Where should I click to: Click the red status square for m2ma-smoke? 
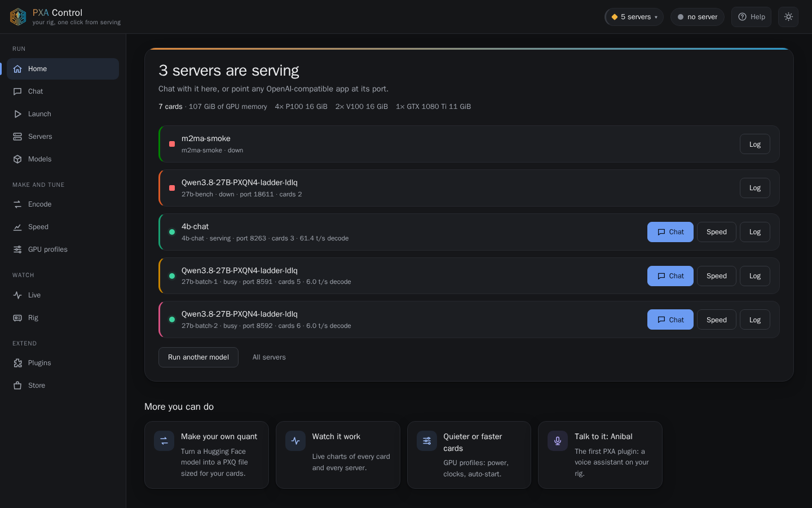pyautogui.click(x=172, y=144)
